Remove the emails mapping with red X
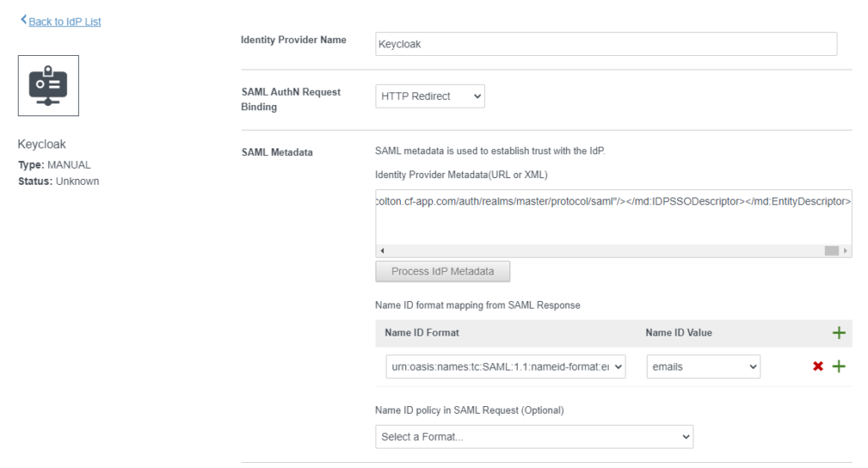 pyautogui.click(x=818, y=366)
